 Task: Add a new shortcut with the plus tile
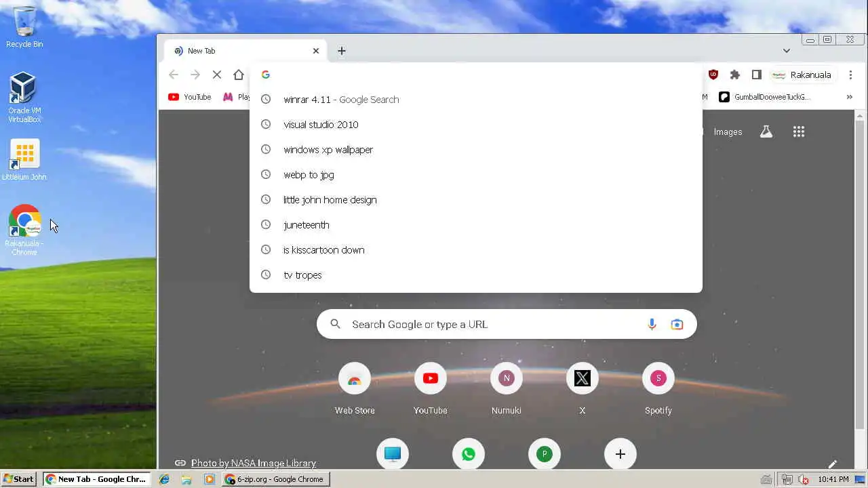(x=620, y=454)
